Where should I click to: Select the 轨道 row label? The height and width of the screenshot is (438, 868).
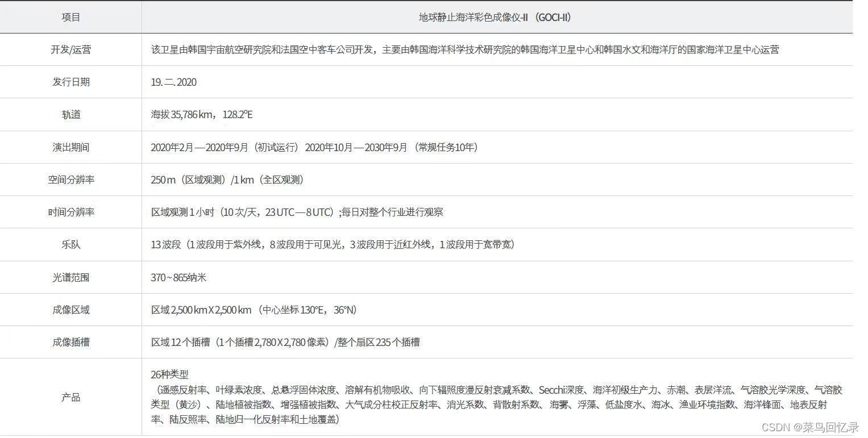pyautogui.click(x=71, y=114)
